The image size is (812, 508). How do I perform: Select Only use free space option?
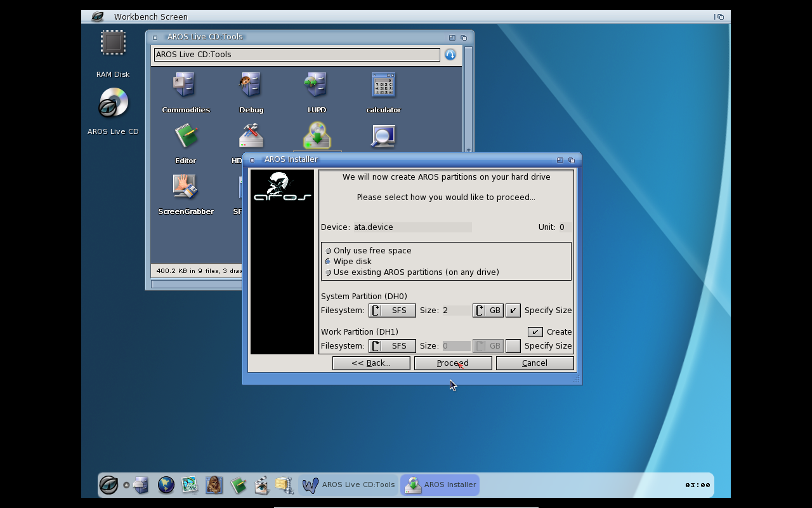[x=328, y=251]
